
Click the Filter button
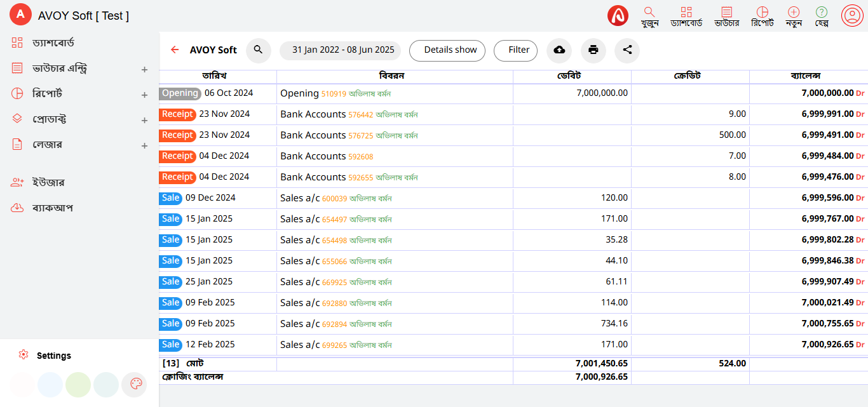[516, 50]
